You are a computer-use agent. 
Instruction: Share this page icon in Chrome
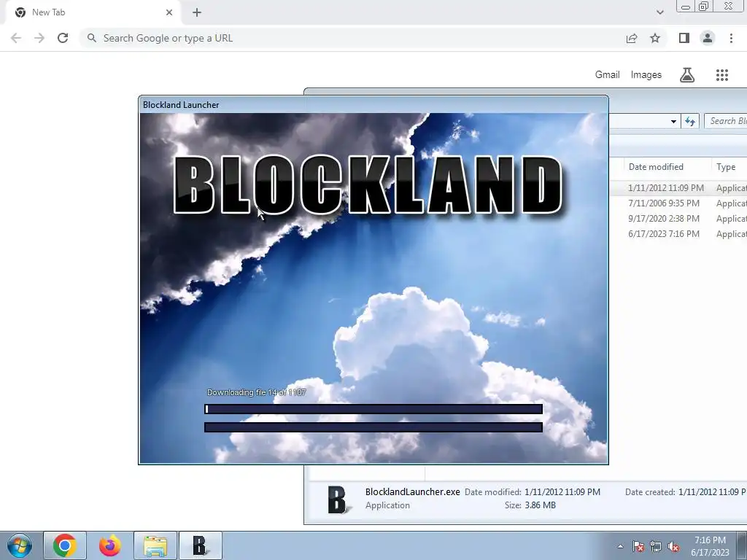[632, 38]
